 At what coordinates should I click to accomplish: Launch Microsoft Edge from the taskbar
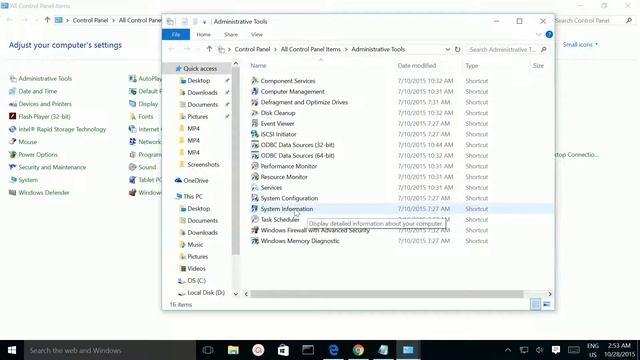(333, 350)
